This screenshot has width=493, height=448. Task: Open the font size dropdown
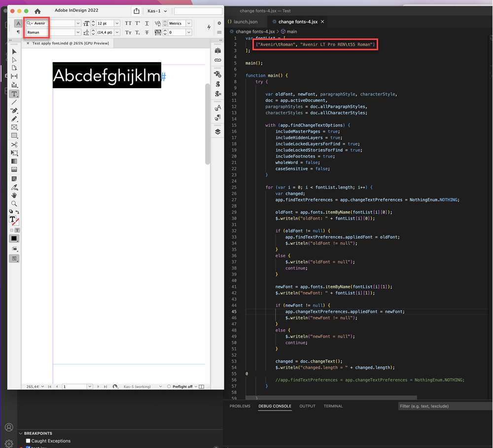117,23
